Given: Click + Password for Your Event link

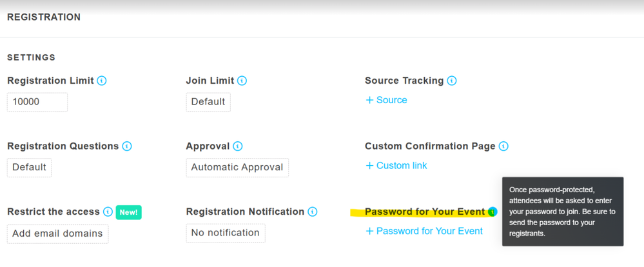Looking at the screenshot, I should pos(424,232).
